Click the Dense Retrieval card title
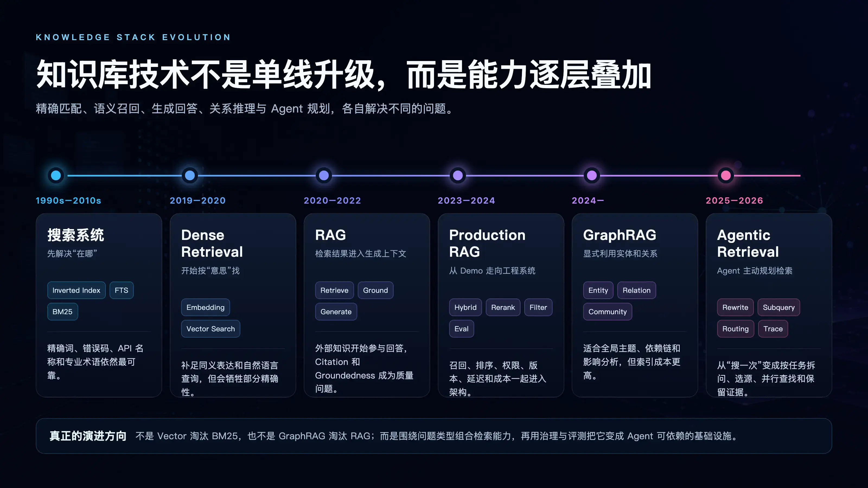 tap(212, 243)
